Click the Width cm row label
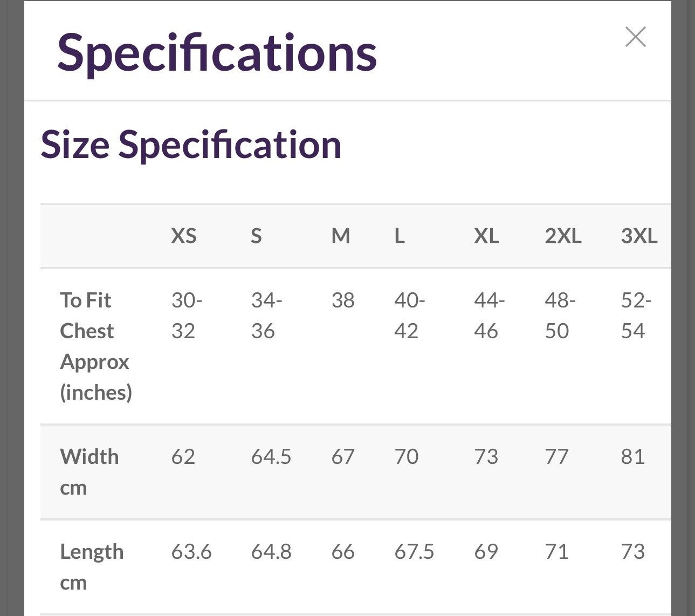The width and height of the screenshot is (695, 616). [89, 472]
